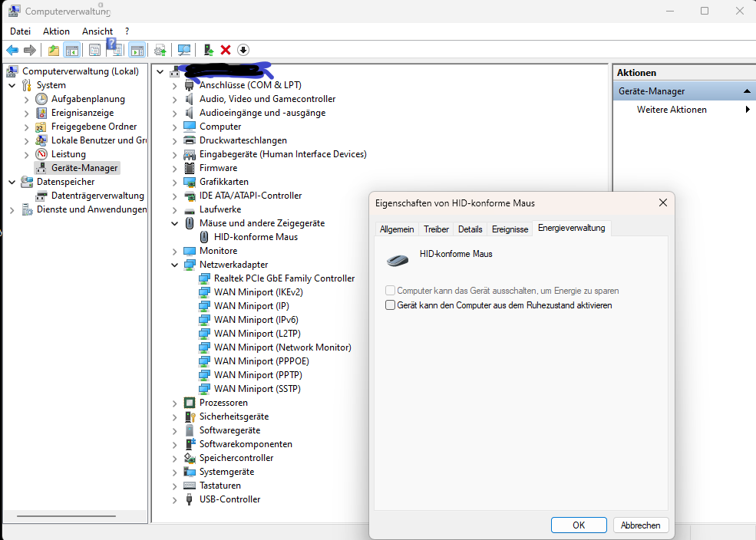The height and width of the screenshot is (540, 756).
Task: Toggle the show/hide action pane toolbar icon
Action: (137, 50)
